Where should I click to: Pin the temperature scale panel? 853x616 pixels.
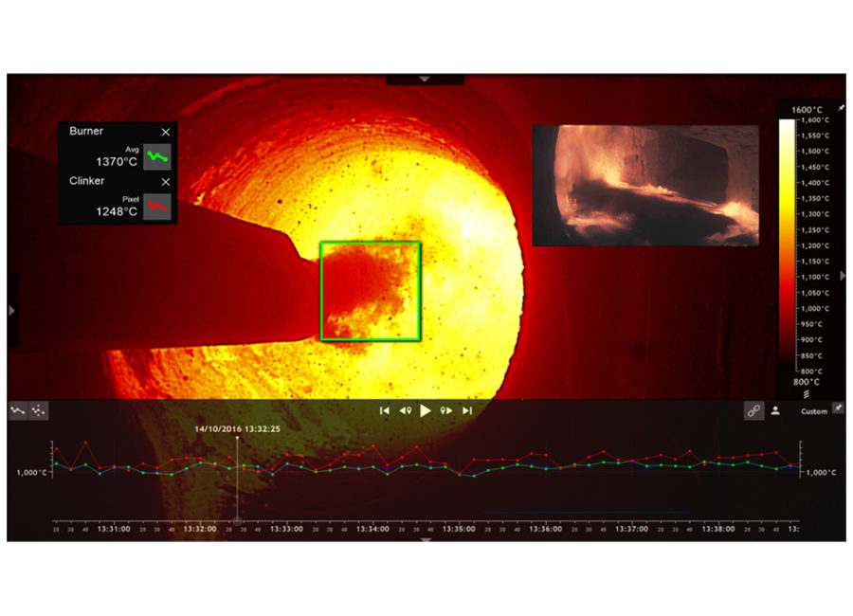point(841,109)
